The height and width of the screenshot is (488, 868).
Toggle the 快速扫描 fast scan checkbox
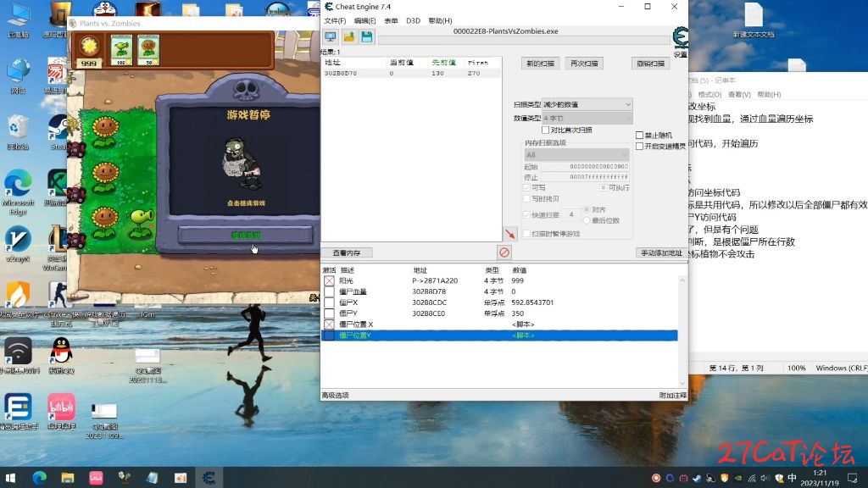tap(526, 214)
